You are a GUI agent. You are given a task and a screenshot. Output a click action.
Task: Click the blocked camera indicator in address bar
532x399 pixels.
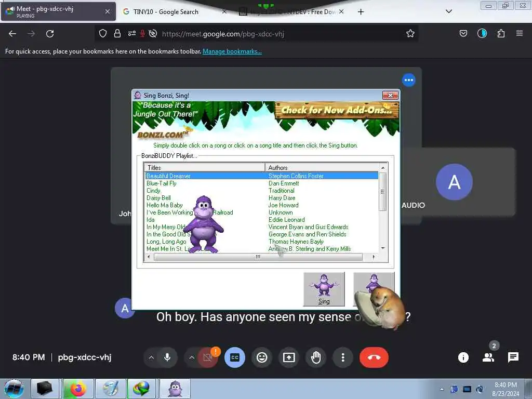[x=153, y=33]
